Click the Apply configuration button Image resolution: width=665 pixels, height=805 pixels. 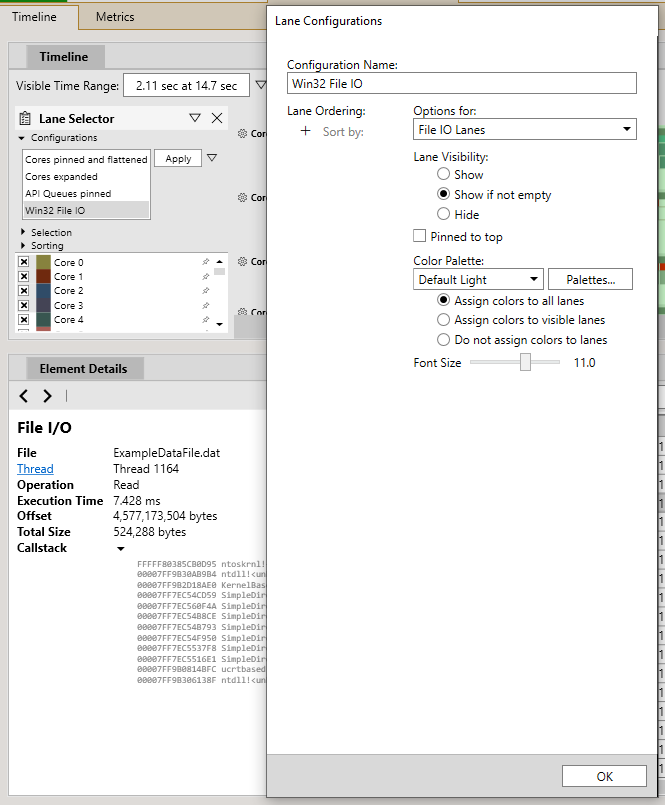[x=178, y=159]
